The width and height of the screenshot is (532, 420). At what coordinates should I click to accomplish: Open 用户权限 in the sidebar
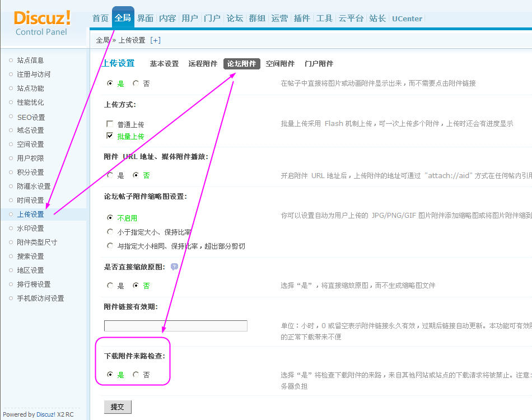(x=31, y=158)
